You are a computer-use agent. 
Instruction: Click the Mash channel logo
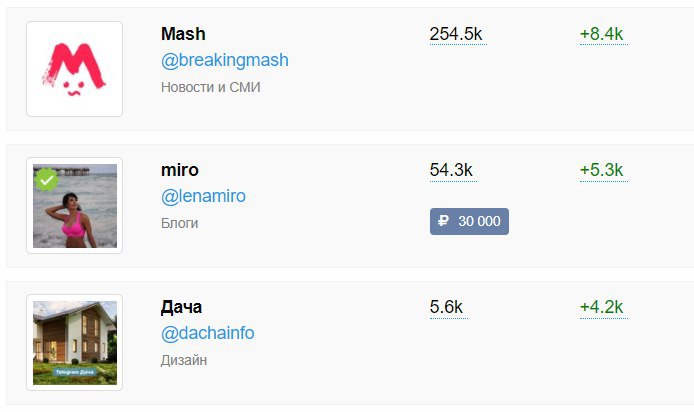pyautogui.click(x=74, y=69)
